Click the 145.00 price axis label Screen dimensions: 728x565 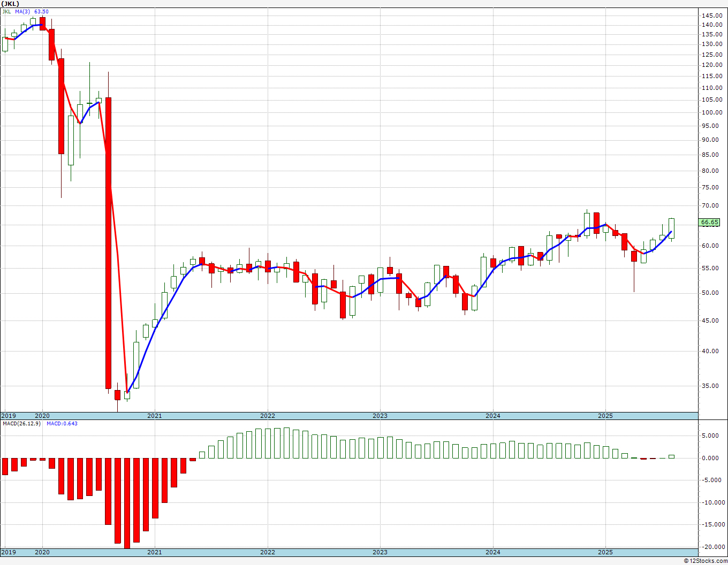point(711,15)
